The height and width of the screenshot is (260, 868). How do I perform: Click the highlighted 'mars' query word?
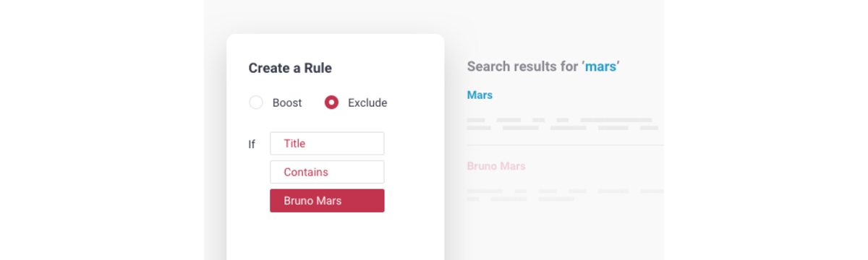600,66
